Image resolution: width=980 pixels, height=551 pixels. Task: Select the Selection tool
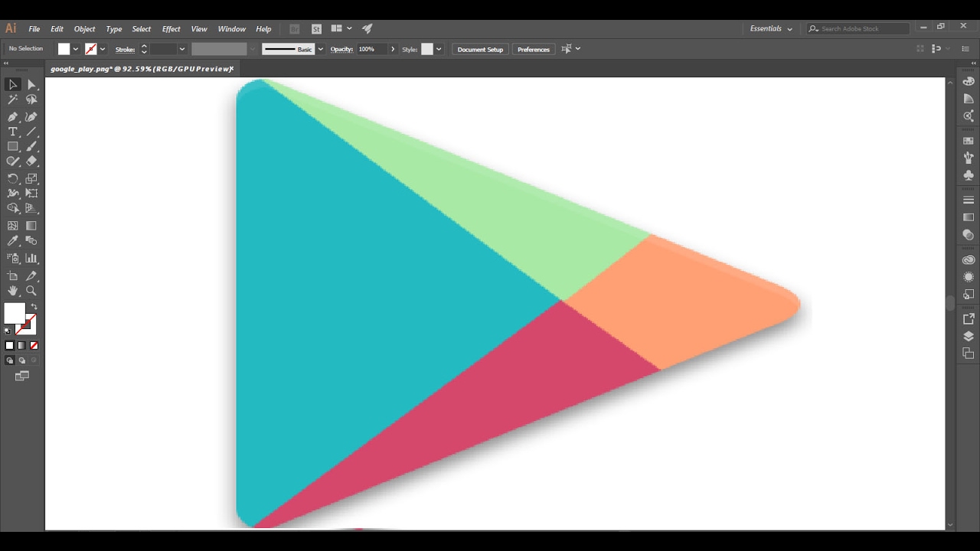tap(13, 85)
